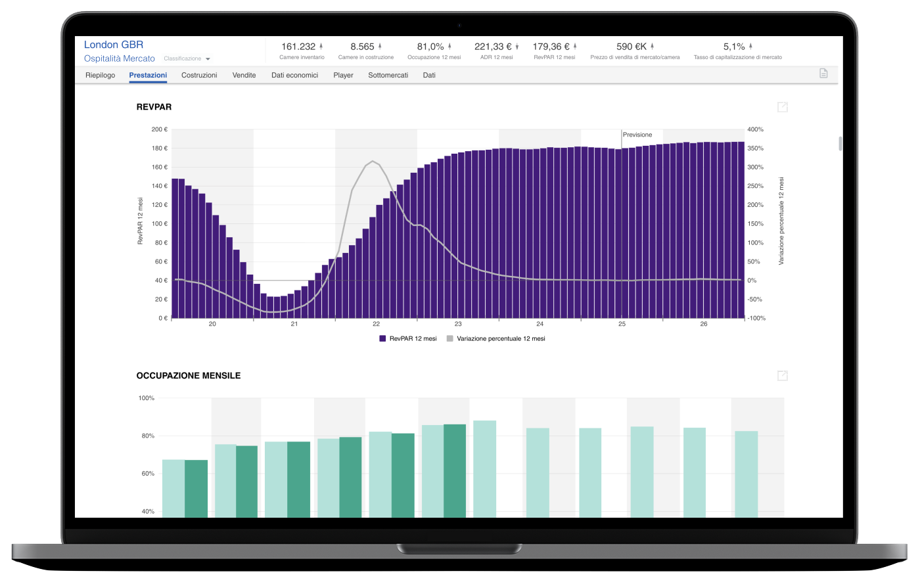Click the page vertical scrollbar thumb

click(x=839, y=144)
